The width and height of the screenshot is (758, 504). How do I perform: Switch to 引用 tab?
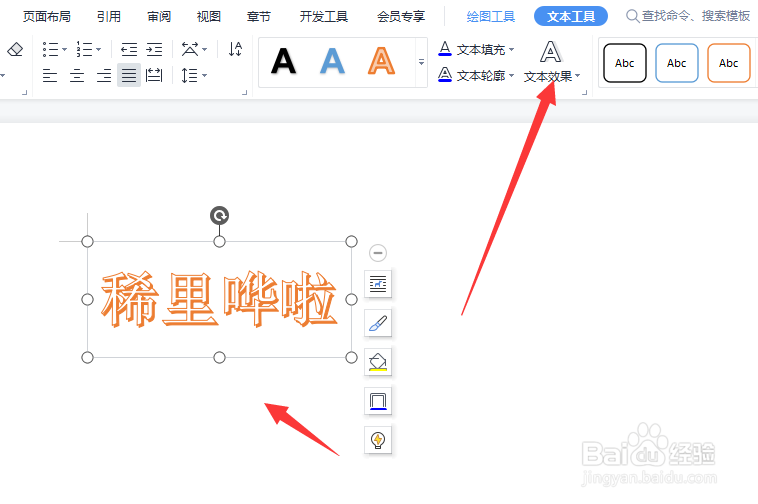108,16
